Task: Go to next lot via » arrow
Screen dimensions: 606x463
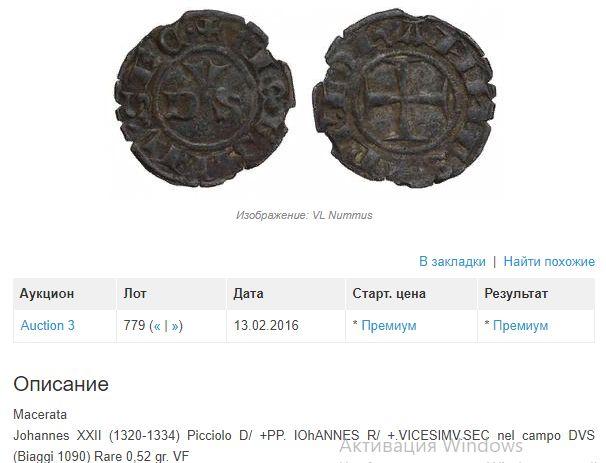Action: pos(175,326)
